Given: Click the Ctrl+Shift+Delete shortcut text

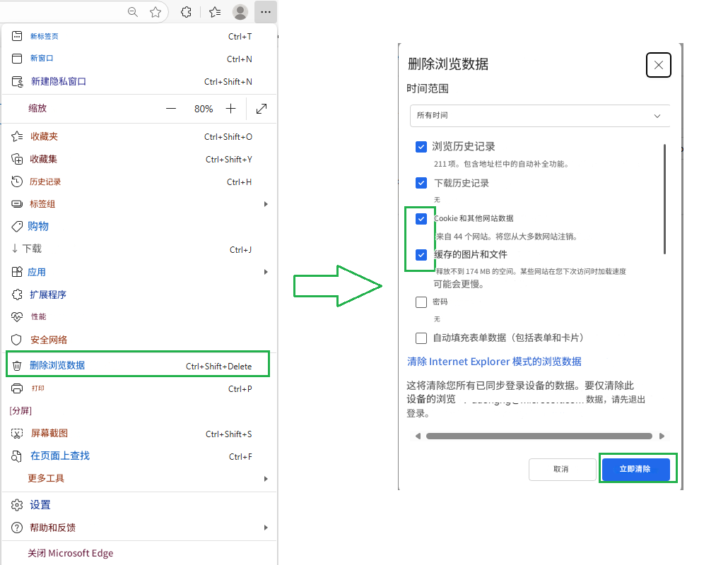Looking at the screenshot, I should coord(218,367).
